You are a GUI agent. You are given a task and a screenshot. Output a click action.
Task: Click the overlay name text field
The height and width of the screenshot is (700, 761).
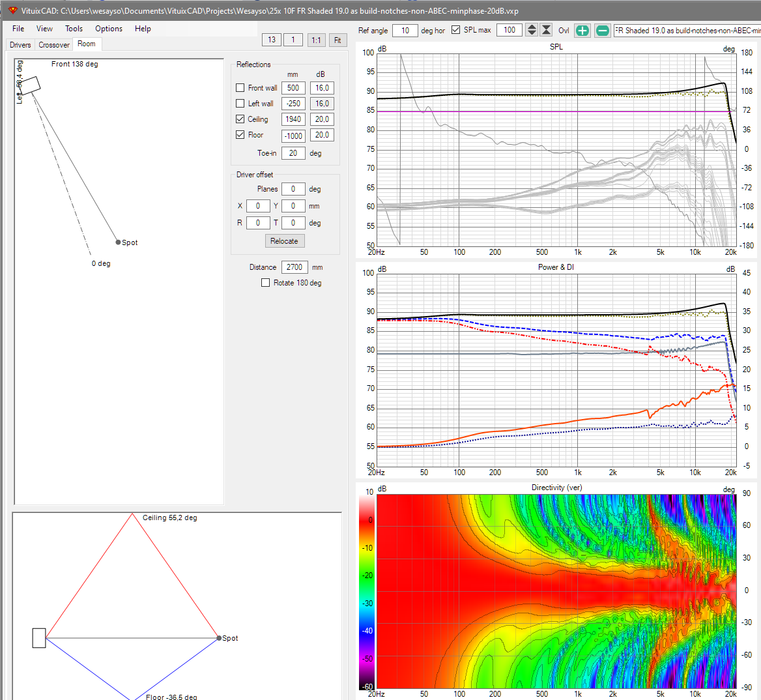point(687,31)
